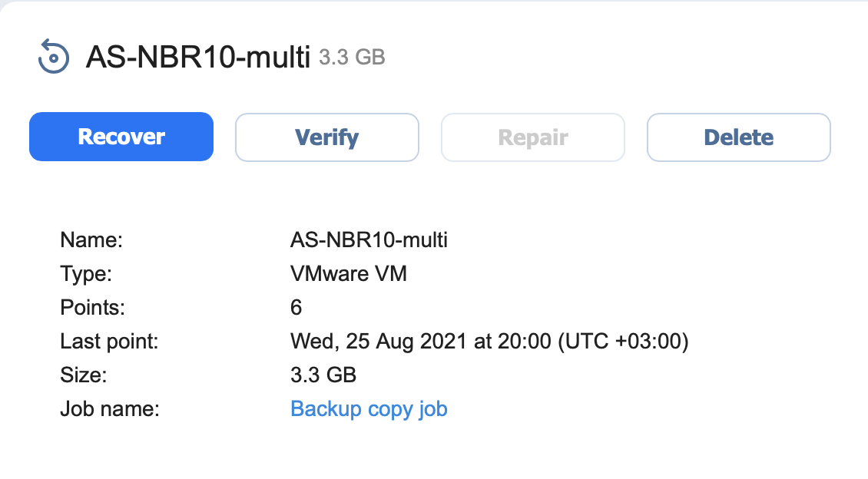Select the Wed, 25 Aug 2021 date text
Viewport: 868px width, 479px height.
point(379,342)
